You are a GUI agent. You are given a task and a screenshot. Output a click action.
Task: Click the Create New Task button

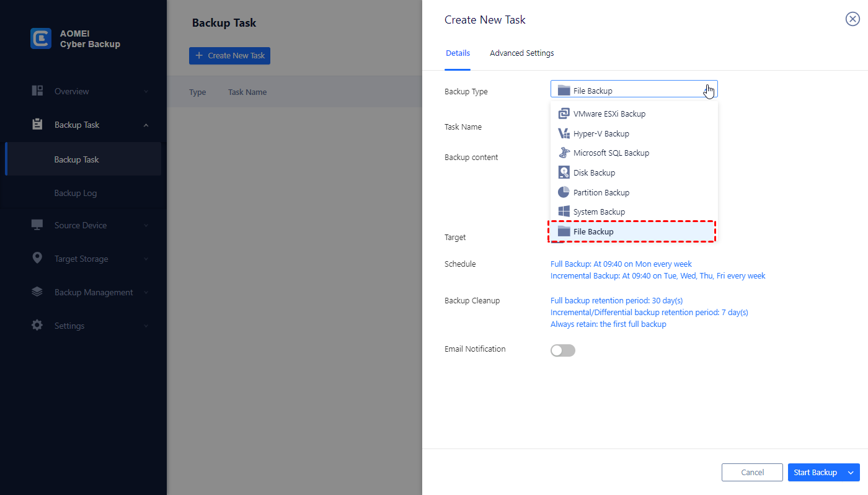point(229,56)
